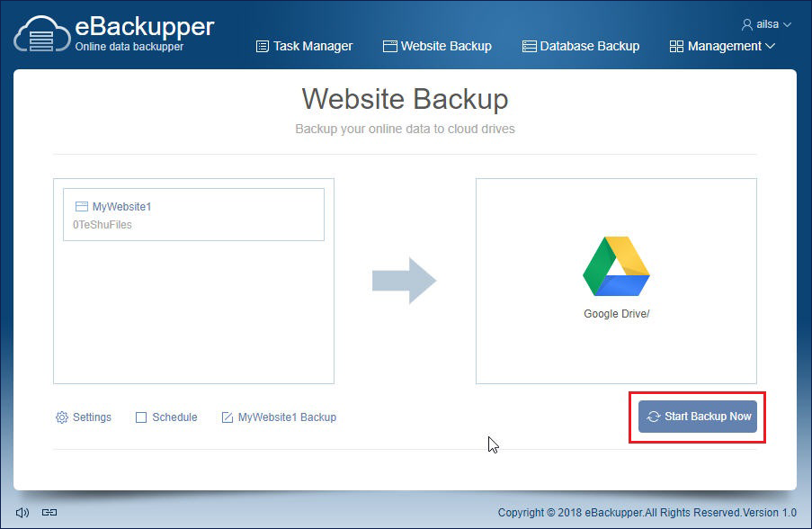Screen dimensions: 812x529
Task: Select the MyWebsite1 source entry
Action: [193, 214]
